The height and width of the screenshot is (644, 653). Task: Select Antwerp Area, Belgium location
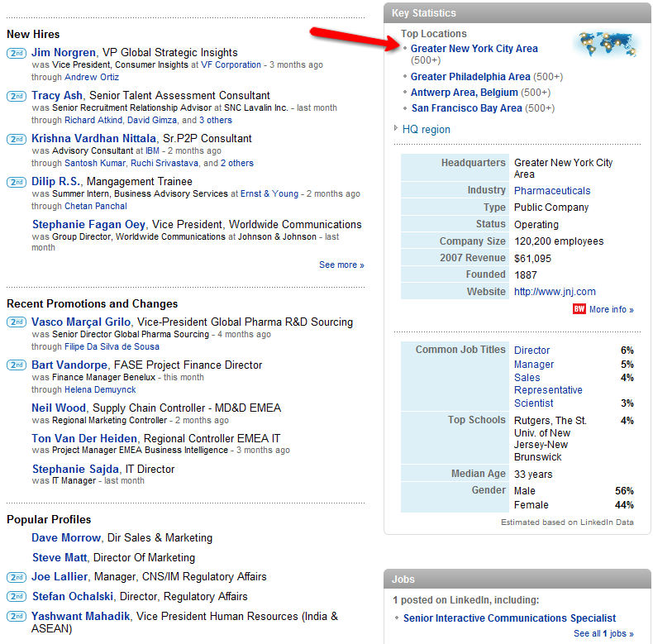pyautogui.click(x=464, y=93)
